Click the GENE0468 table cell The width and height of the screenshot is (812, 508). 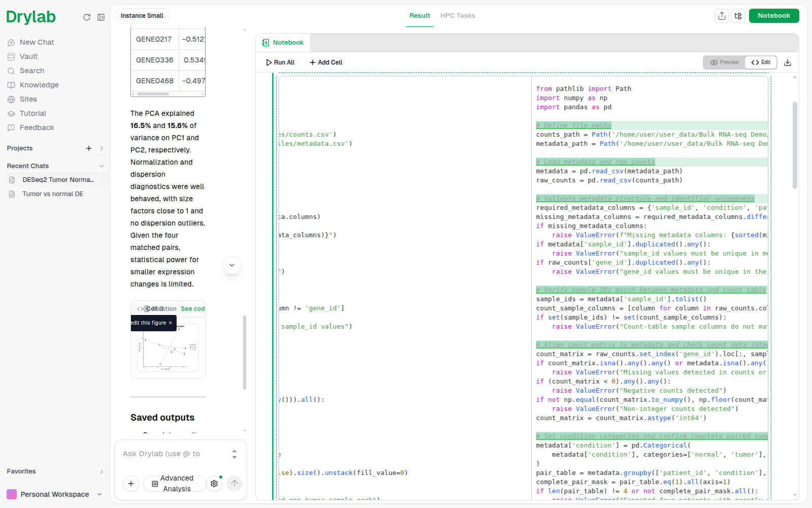pos(155,81)
